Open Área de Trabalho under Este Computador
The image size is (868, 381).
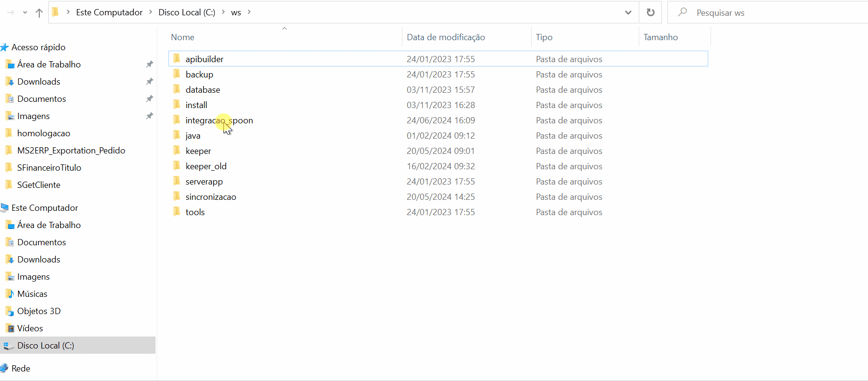49,225
